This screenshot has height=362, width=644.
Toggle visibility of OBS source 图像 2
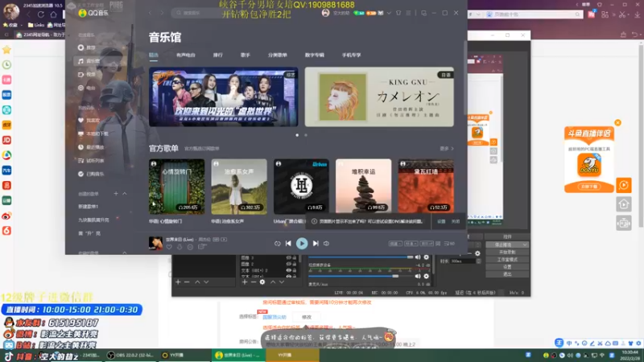click(x=288, y=264)
